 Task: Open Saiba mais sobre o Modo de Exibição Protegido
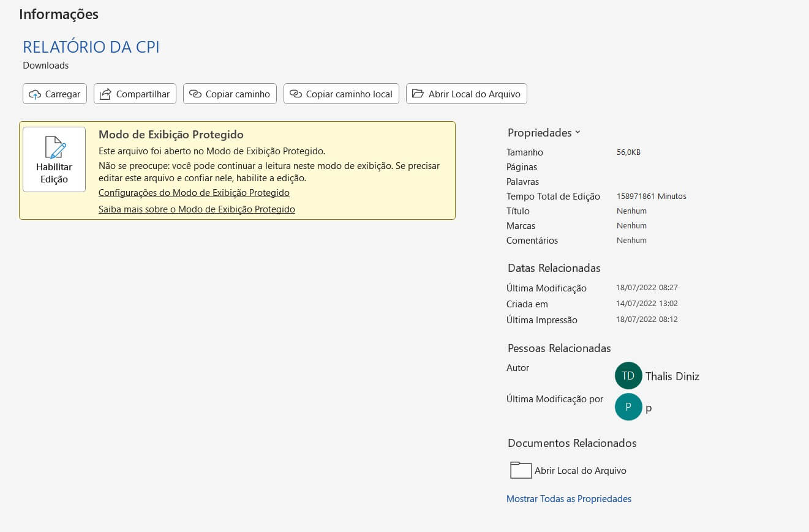[197, 209]
